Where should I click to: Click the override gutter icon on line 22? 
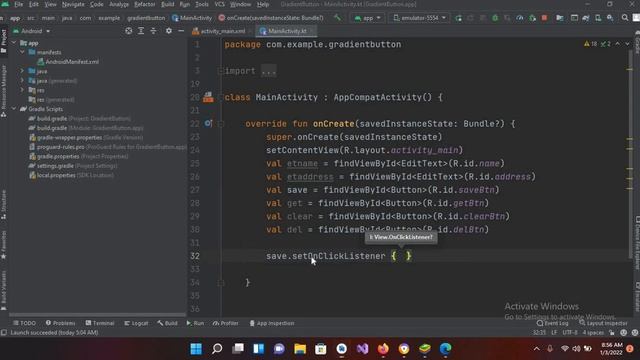pyautogui.click(x=208, y=123)
